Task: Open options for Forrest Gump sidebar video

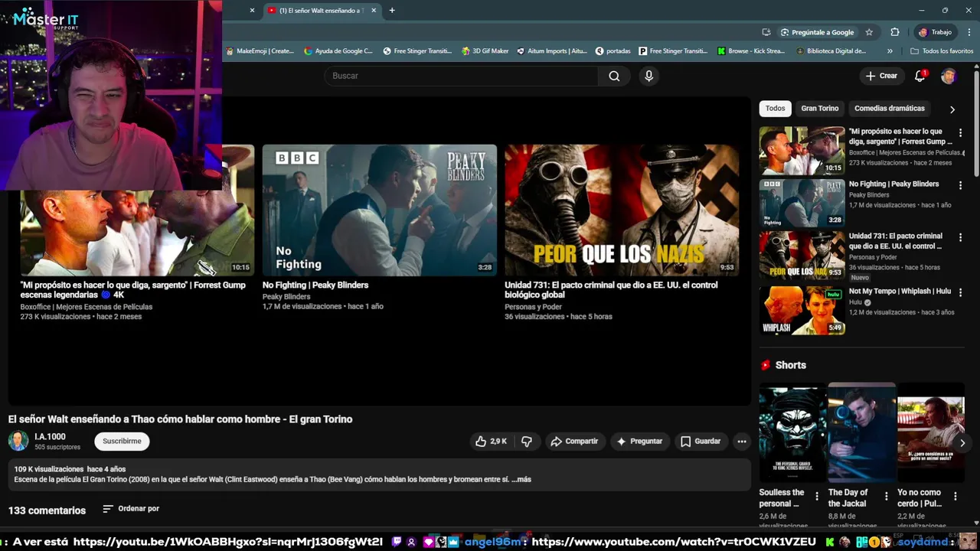Action: tap(960, 133)
